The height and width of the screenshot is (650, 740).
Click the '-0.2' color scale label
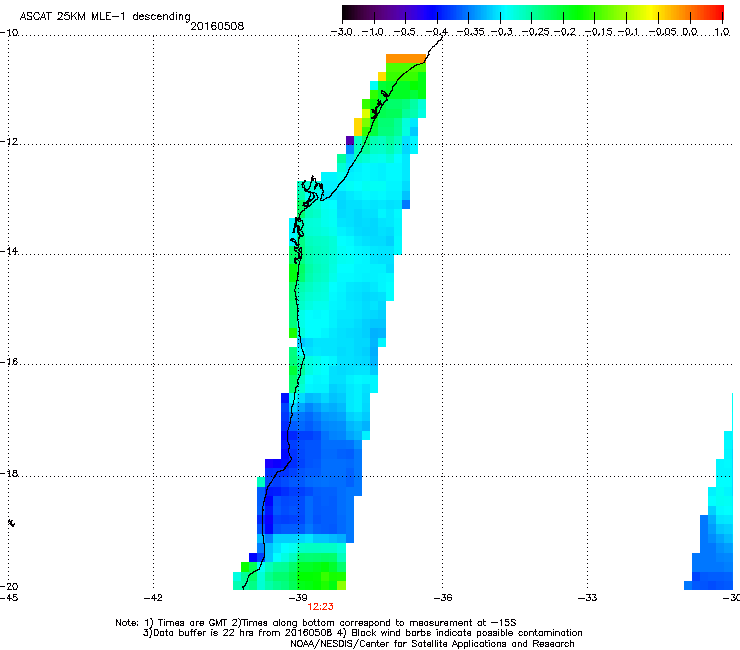pos(565,32)
